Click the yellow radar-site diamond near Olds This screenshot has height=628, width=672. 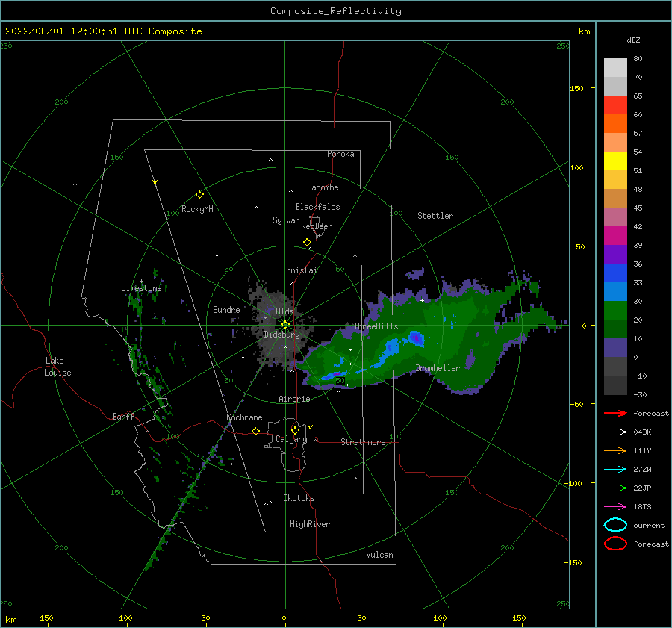[x=285, y=325]
